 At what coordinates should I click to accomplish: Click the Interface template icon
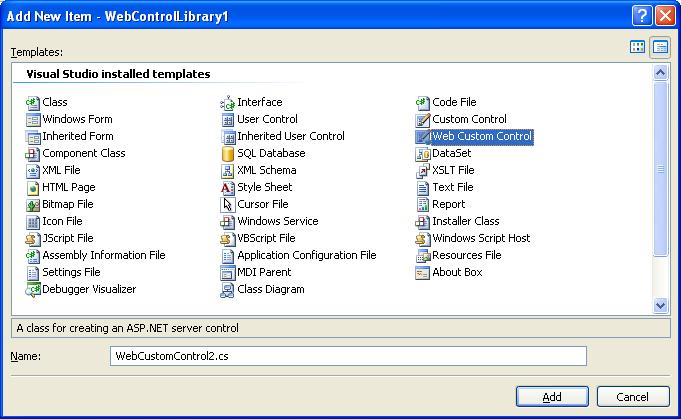[x=228, y=103]
